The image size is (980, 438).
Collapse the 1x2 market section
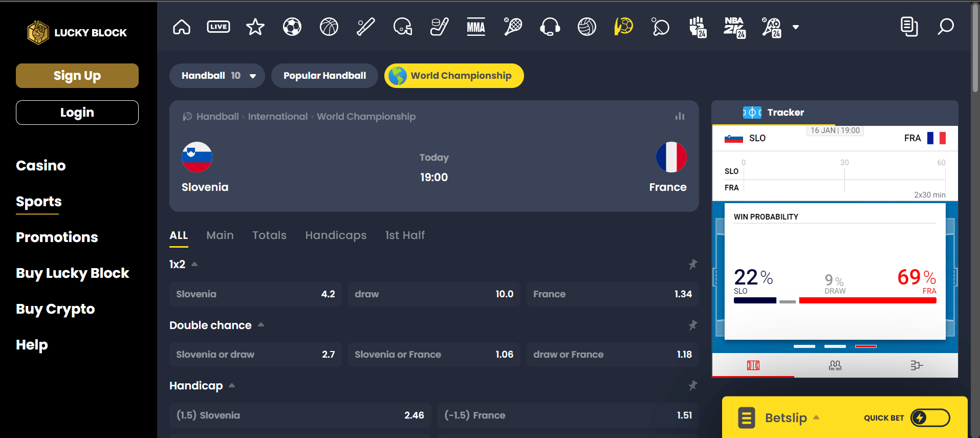point(194,264)
